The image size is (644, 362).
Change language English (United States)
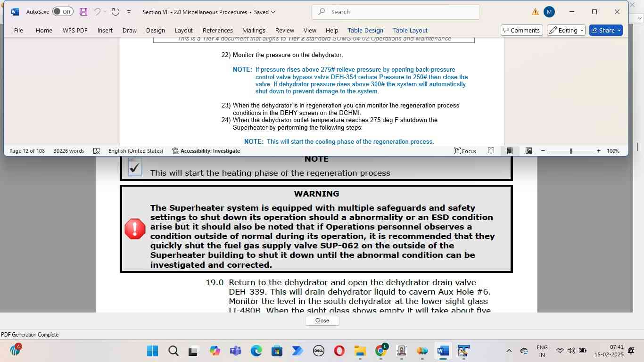tap(136, 151)
